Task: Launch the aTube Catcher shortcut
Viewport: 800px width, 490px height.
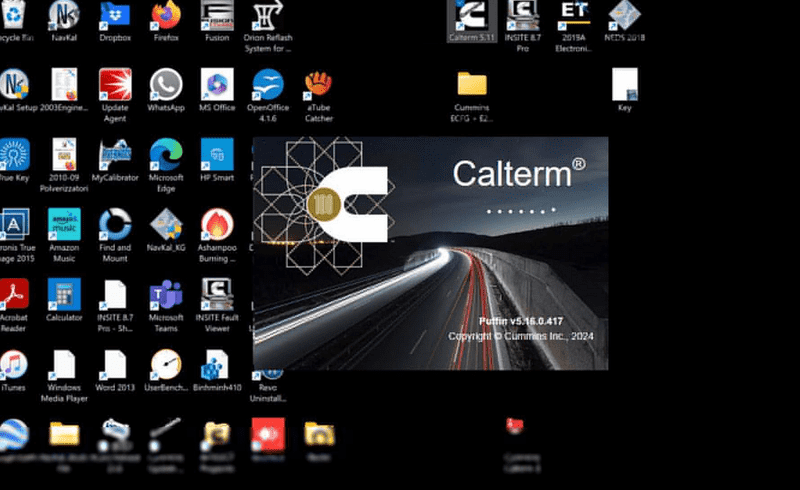Action: click(319, 95)
